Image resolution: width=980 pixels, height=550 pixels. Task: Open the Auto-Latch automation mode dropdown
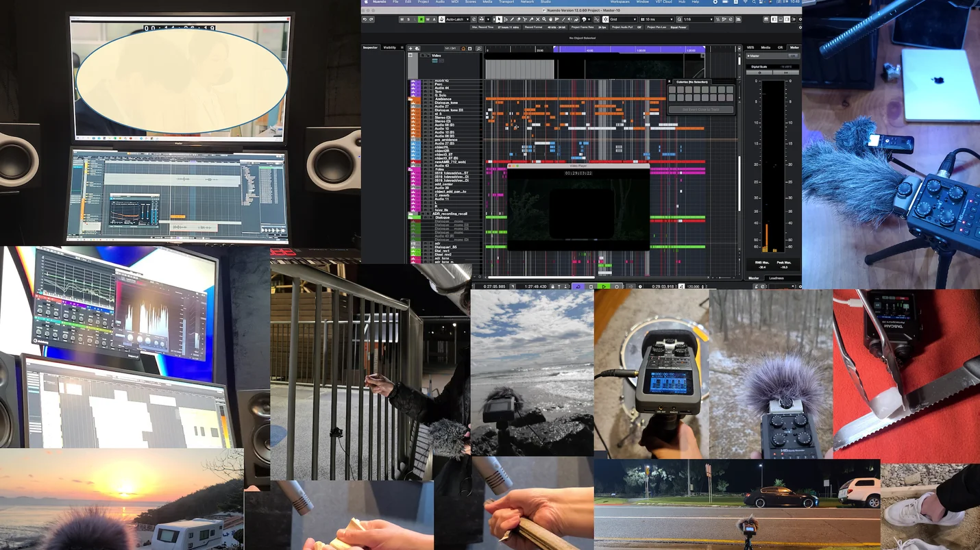tap(457, 19)
